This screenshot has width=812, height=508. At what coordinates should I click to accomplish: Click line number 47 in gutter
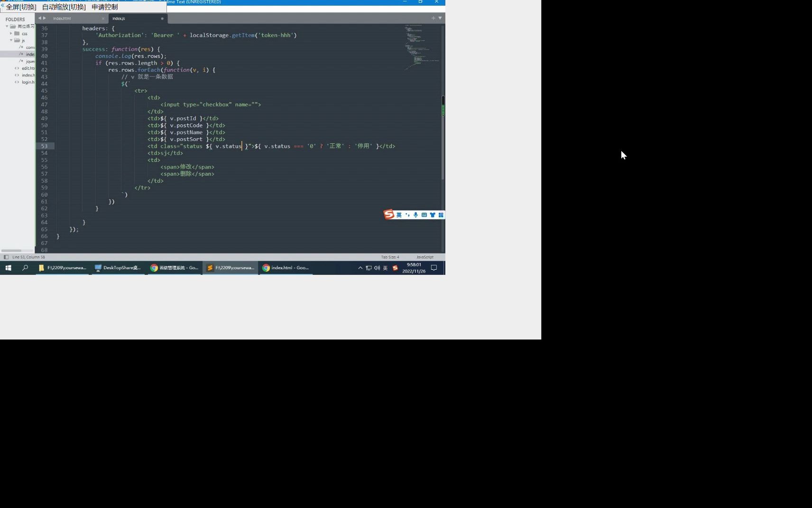[x=44, y=104]
